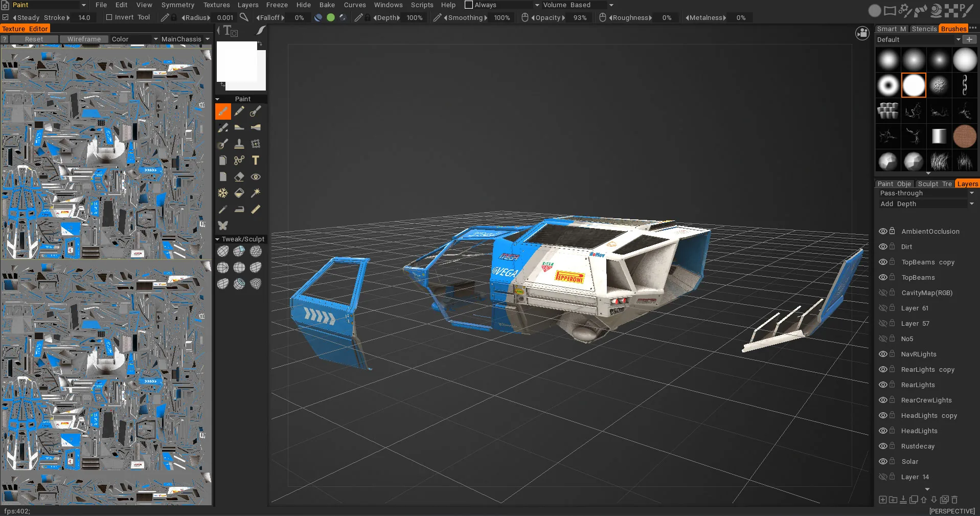Select the brown textured brush thumbnail
The width and height of the screenshot is (980, 516).
(965, 136)
